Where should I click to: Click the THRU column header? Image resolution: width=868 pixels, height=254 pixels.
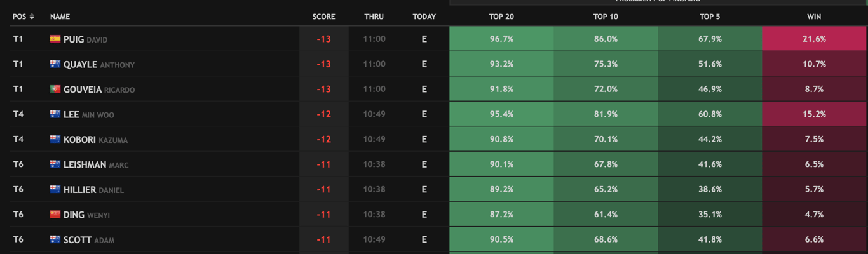(374, 17)
